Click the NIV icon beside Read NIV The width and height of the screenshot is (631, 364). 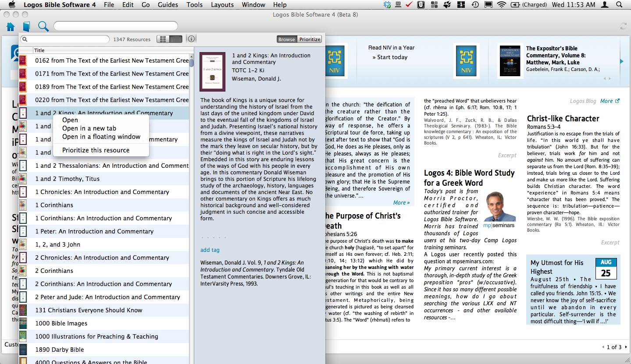click(466, 61)
